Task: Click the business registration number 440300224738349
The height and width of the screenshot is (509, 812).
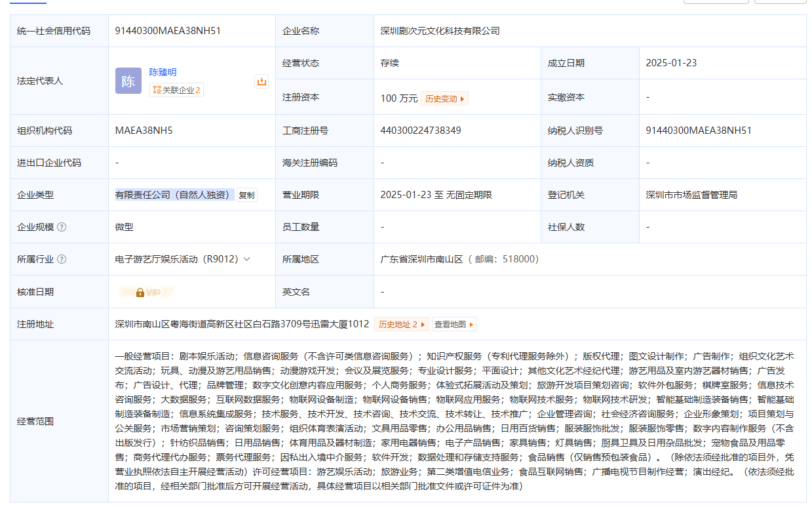Action: 421,131
